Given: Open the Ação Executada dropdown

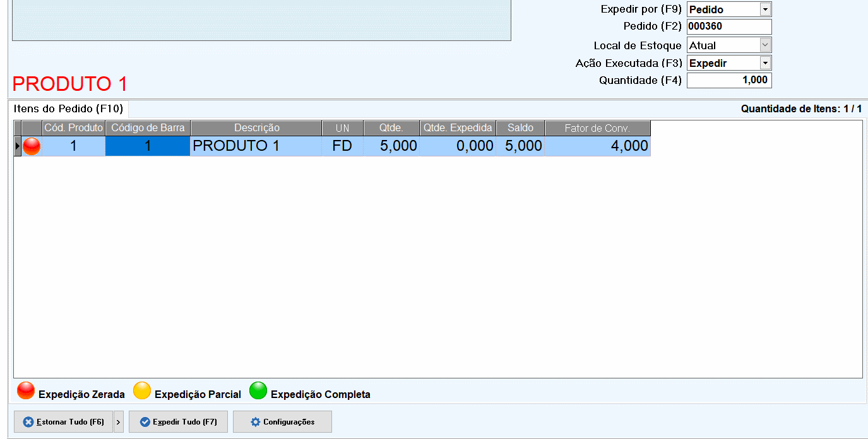Looking at the screenshot, I should click(765, 63).
